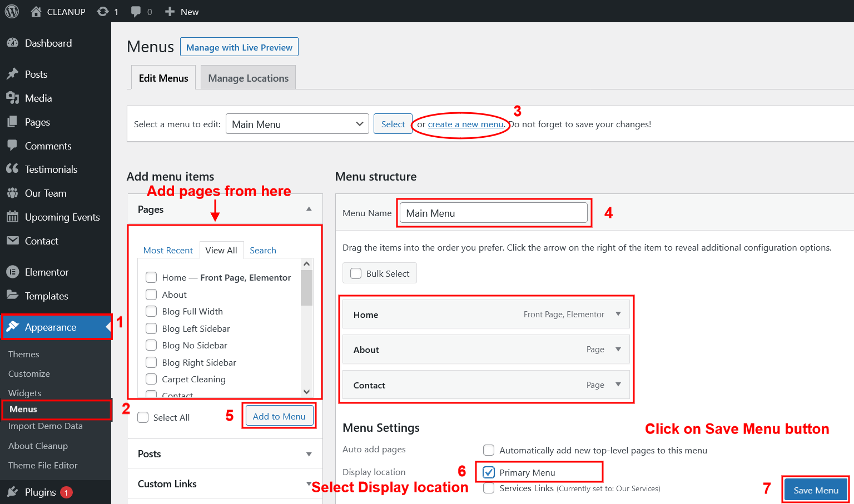Toggle the Primary Menu display location

pyautogui.click(x=489, y=472)
